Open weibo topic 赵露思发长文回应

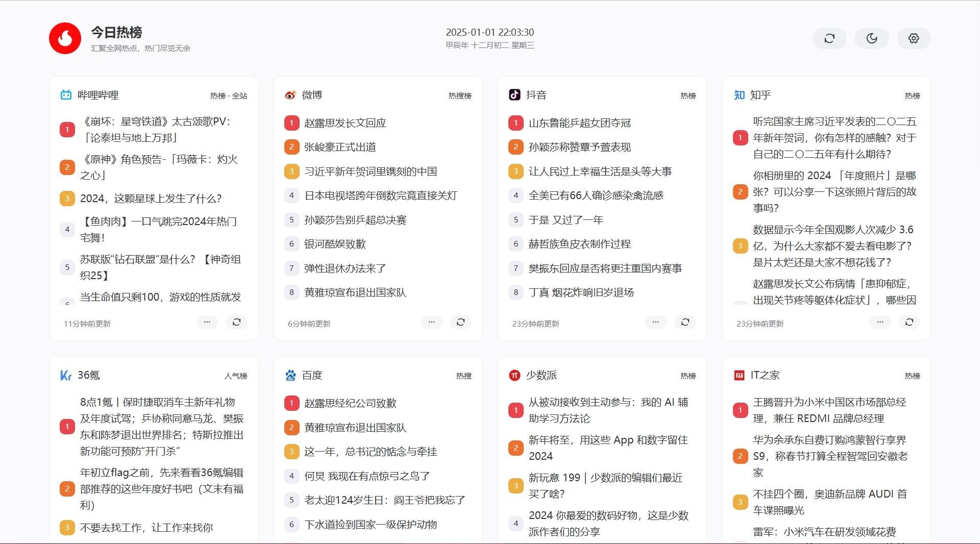[x=345, y=123]
